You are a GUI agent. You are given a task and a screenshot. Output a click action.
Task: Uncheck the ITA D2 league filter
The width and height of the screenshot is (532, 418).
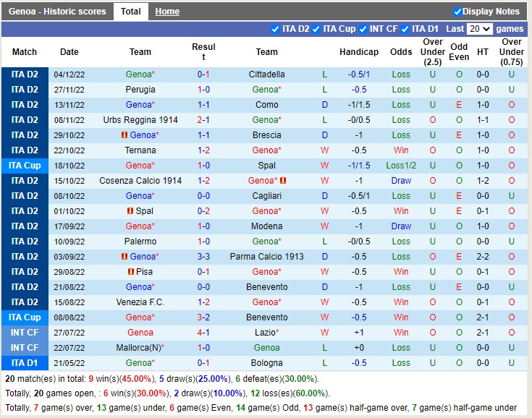(275, 29)
